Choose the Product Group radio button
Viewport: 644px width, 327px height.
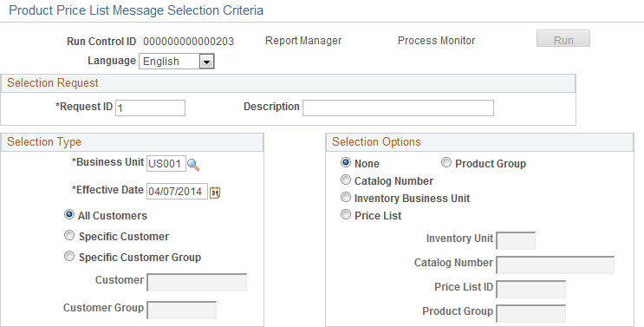point(446,163)
